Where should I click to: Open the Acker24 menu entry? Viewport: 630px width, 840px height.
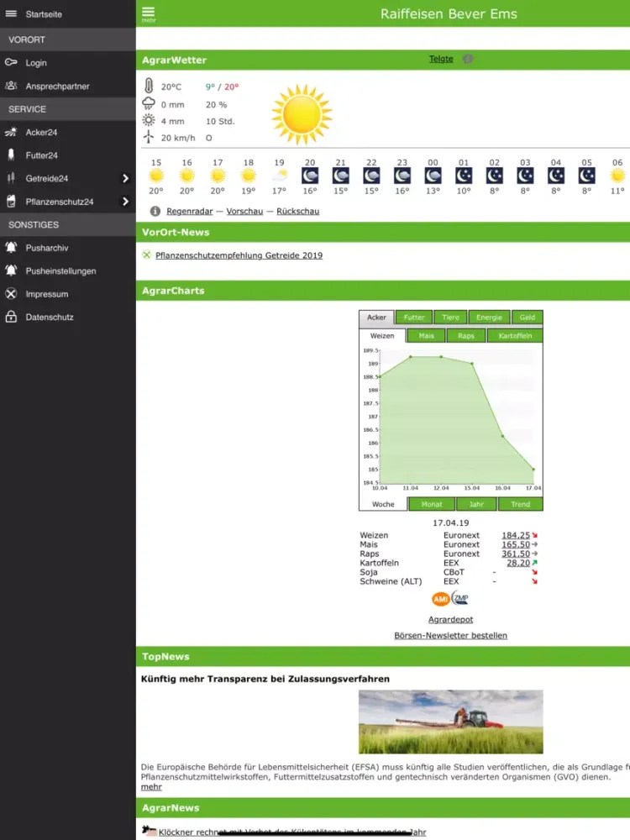pyautogui.click(x=67, y=132)
